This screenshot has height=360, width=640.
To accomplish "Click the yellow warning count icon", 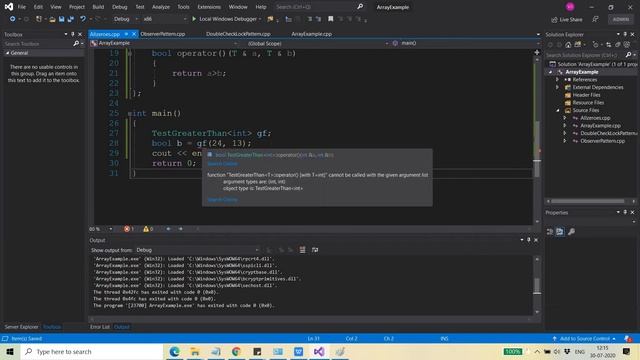I will click(146, 229).
